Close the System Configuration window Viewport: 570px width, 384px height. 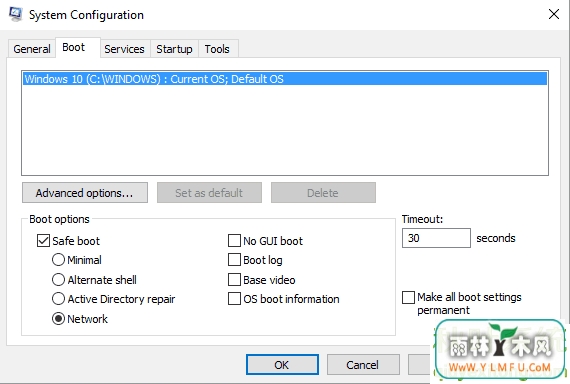(x=554, y=14)
